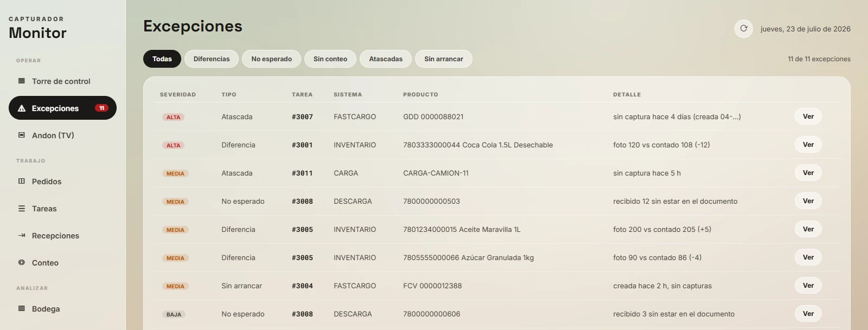
Task: Select the Todas filter tab
Action: coord(162,59)
